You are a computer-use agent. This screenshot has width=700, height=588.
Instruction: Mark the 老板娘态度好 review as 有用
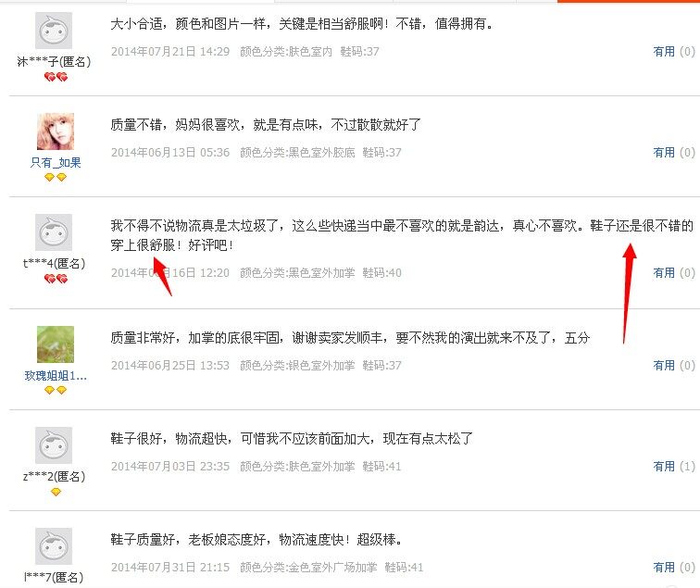tap(664, 568)
